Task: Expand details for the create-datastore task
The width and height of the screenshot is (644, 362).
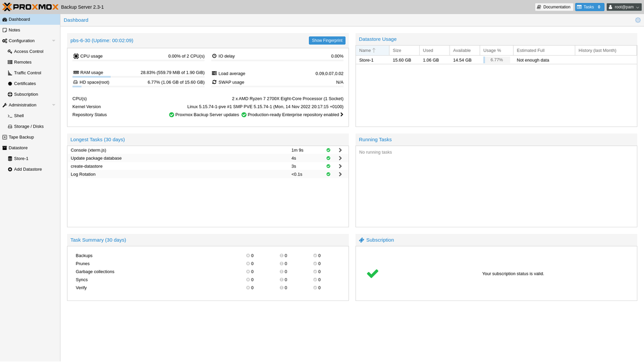Action: click(x=340, y=166)
